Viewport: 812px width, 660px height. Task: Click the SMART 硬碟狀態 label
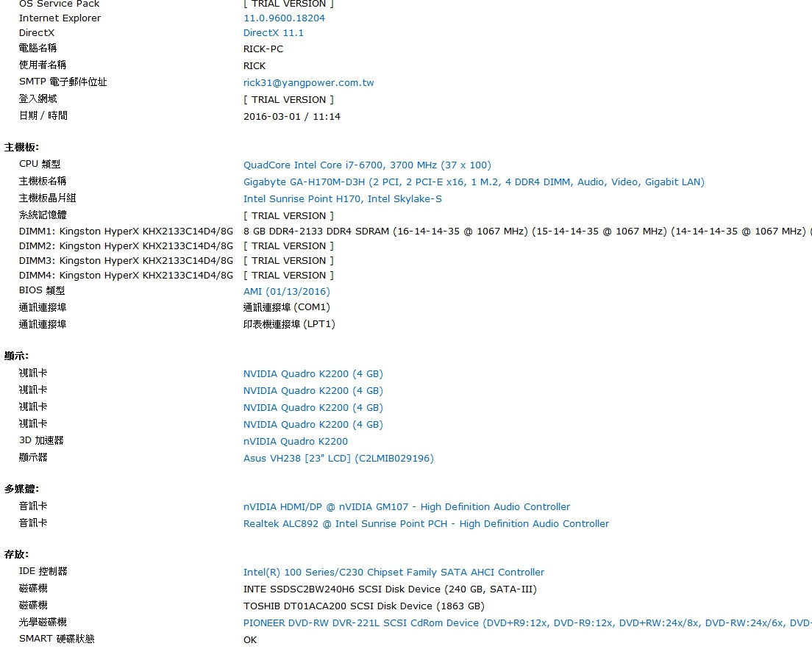point(57,639)
